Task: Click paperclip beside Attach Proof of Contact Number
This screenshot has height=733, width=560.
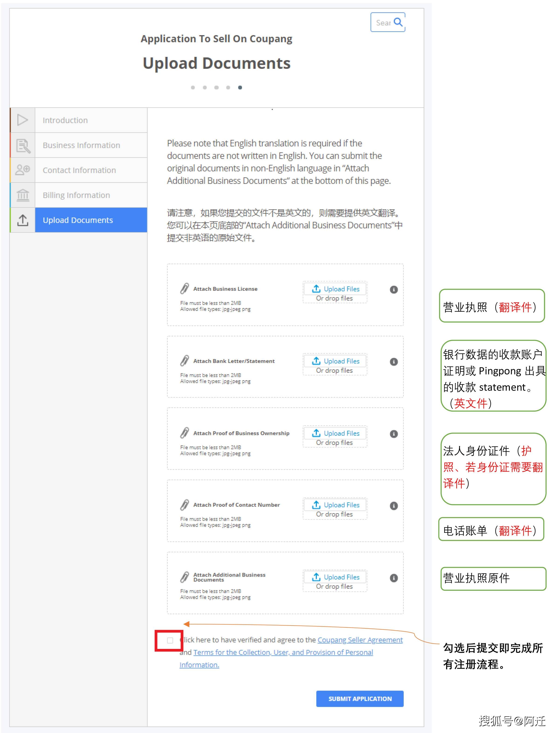Action: click(x=184, y=505)
